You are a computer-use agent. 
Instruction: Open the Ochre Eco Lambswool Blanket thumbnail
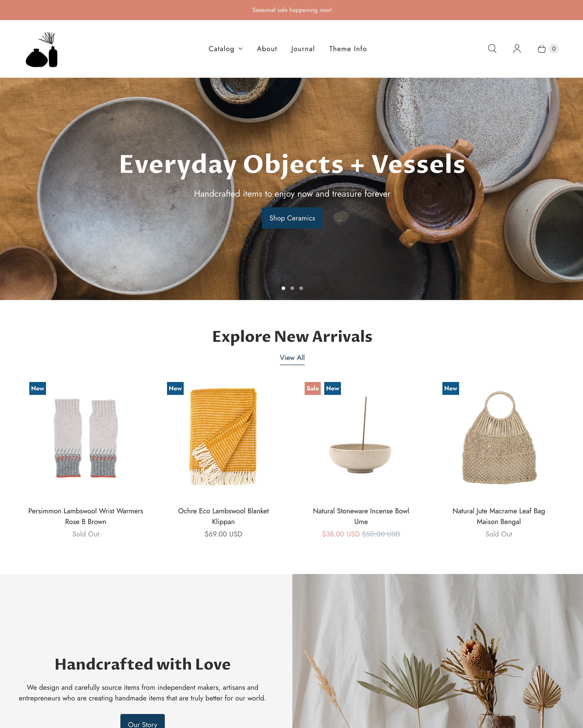(x=223, y=437)
